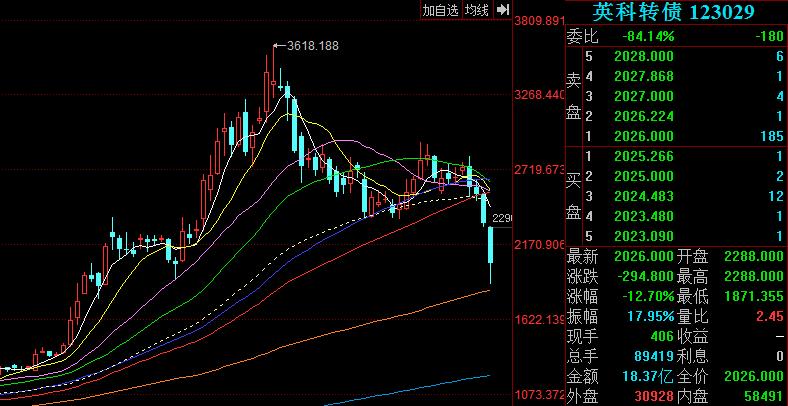Click the 加自选 add-to-watchlist button
This screenshot has height=406, width=788.
pos(440,10)
